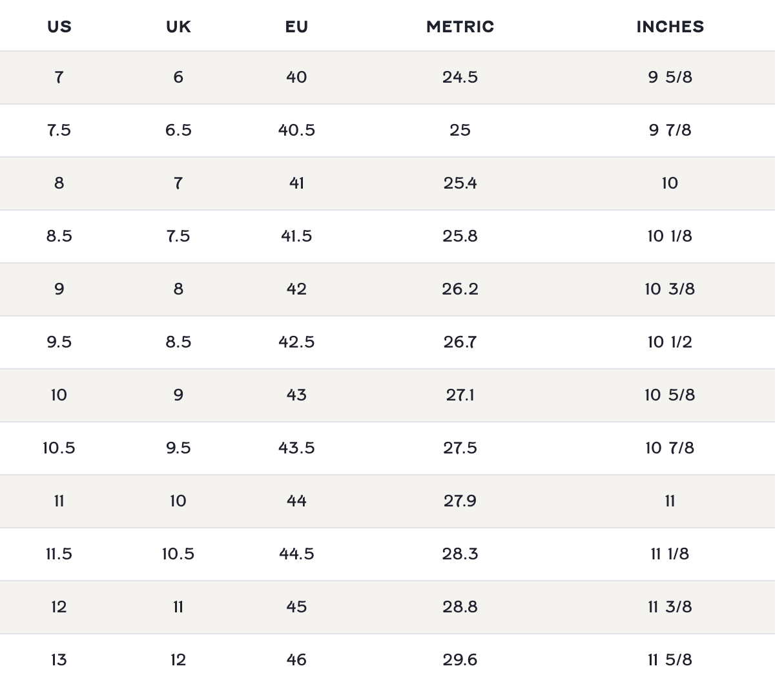Click the 29.6 metric value
The image size is (784, 686).
[x=460, y=660]
